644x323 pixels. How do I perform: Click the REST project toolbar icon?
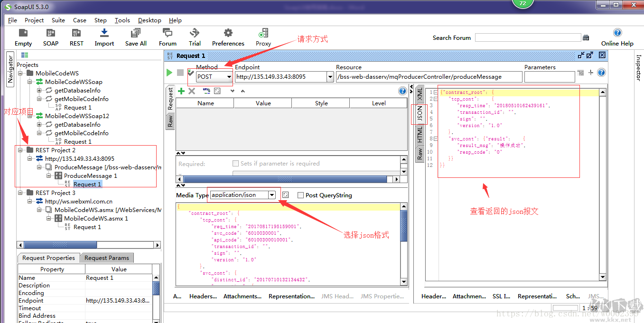[76, 37]
